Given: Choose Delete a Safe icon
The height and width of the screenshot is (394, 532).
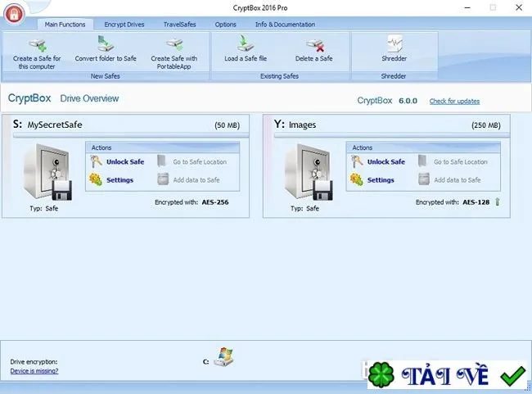Looking at the screenshot, I should 314,46.
